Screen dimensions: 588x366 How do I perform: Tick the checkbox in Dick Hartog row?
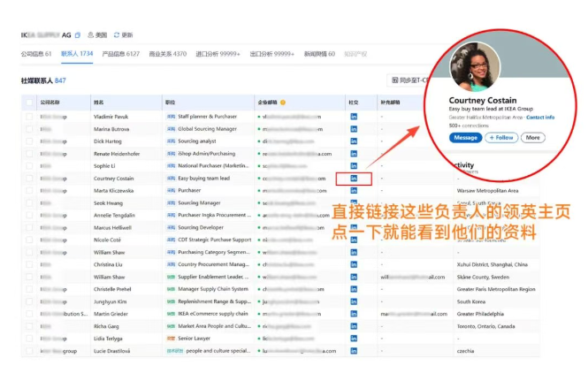point(29,141)
